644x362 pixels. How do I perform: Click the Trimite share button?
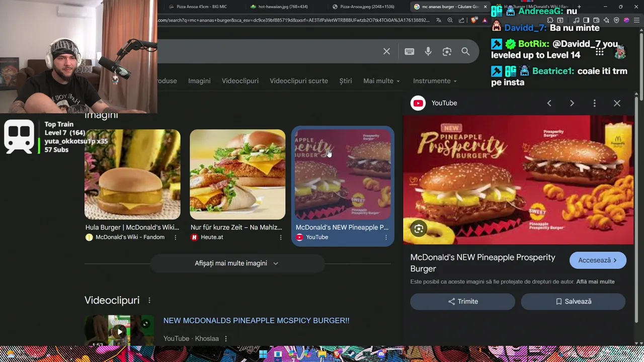click(463, 302)
